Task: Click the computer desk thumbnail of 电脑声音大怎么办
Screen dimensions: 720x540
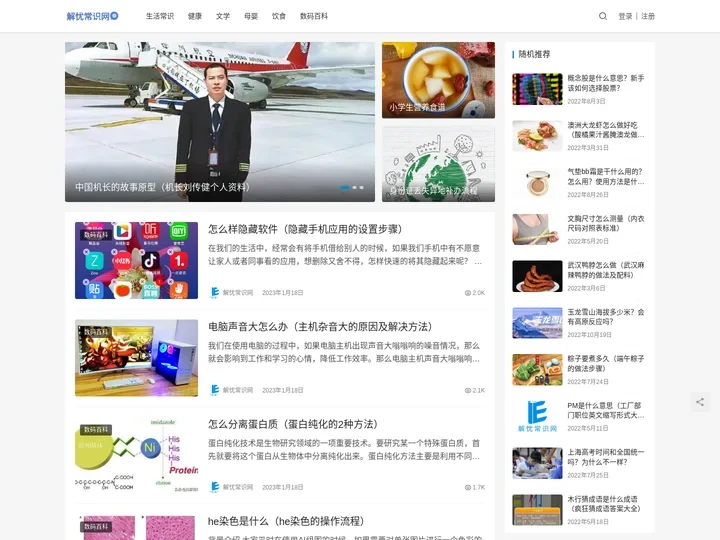Action: coord(136,358)
